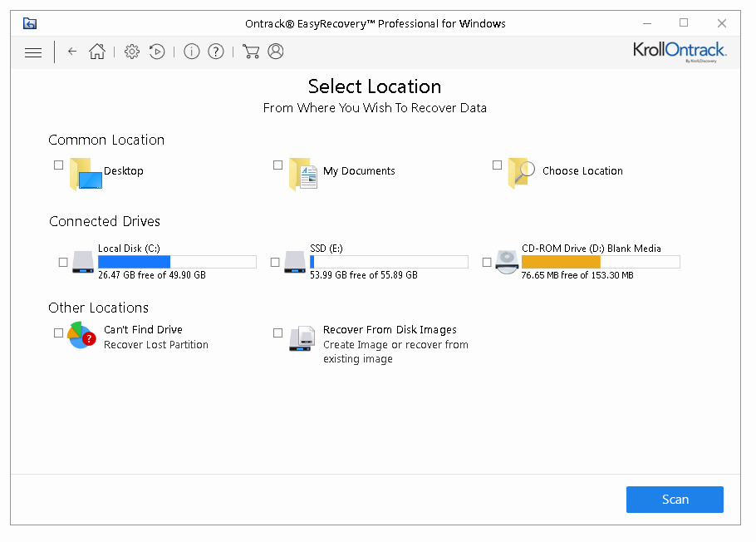The image size is (756, 542).
Task: Open the settings gear icon
Action: (x=131, y=52)
